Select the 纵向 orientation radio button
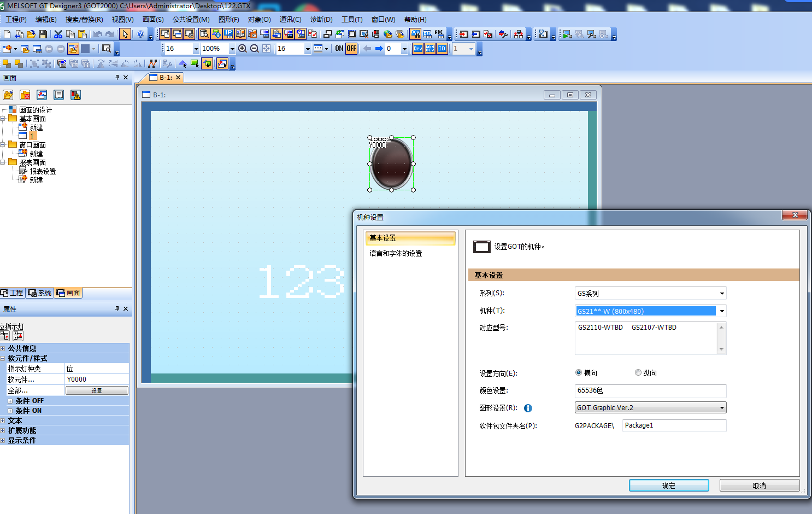 (638, 373)
